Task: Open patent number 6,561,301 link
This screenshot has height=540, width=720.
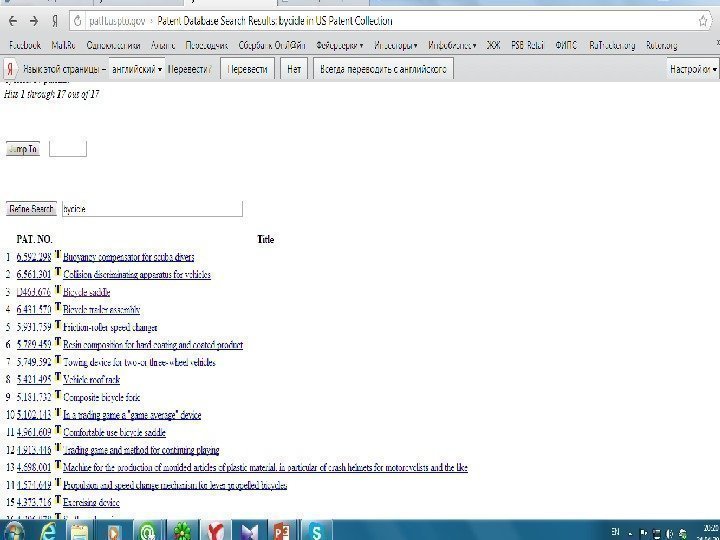Action: tap(34, 275)
